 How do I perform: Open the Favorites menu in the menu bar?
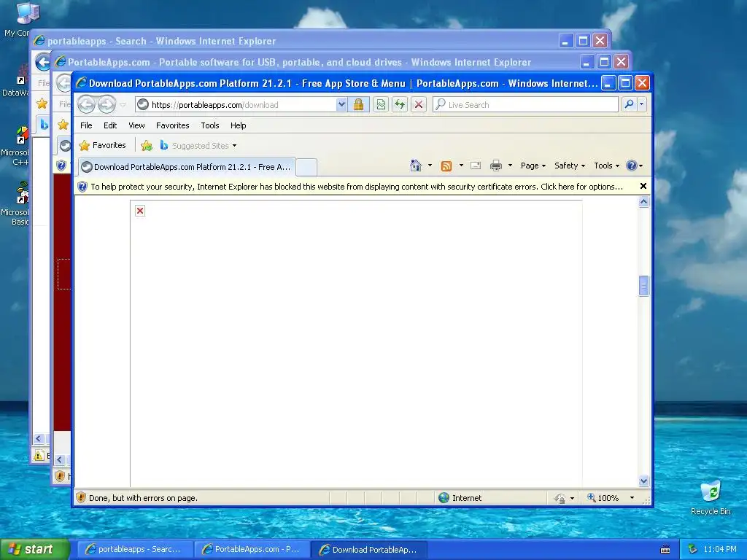[172, 125]
